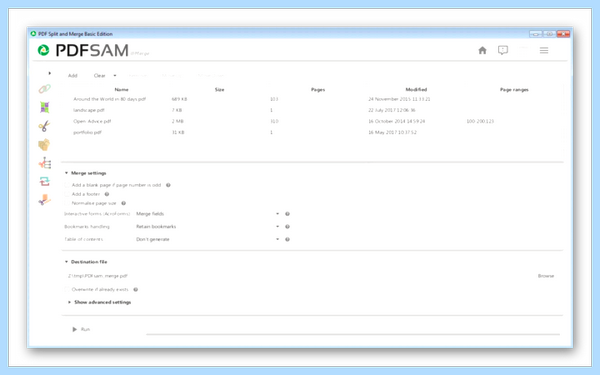
Task: Open Bookmarks handling Retain bookmarks dropdown
Action: 207,227
